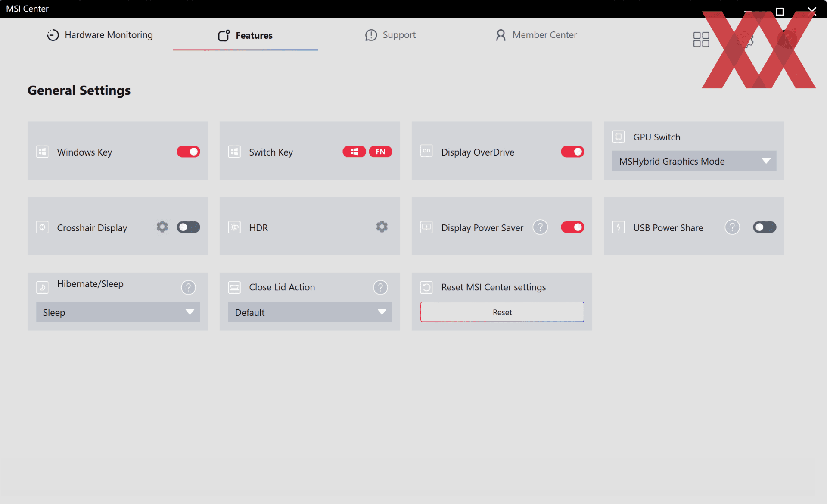Screen dimensions: 827x504
Task: Click the four-square apps grid icon
Action: click(701, 40)
